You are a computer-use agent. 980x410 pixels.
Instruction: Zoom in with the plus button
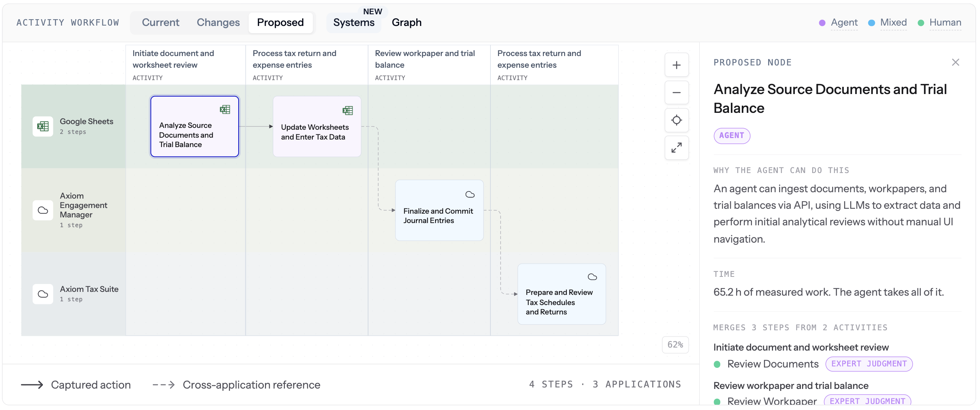pyautogui.click(x=676, y=65)
